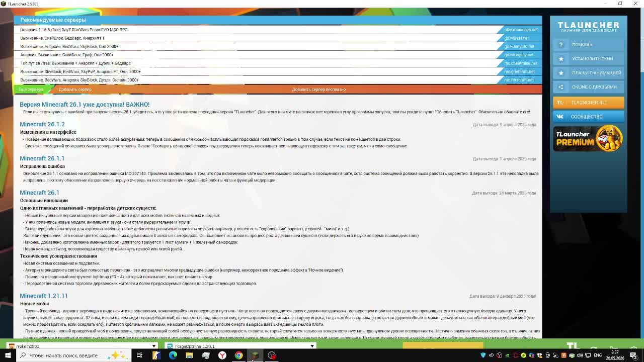The image size is (644, 362).
Task: Open Yandex Browser from the taskbar
Action: [222, 355]
